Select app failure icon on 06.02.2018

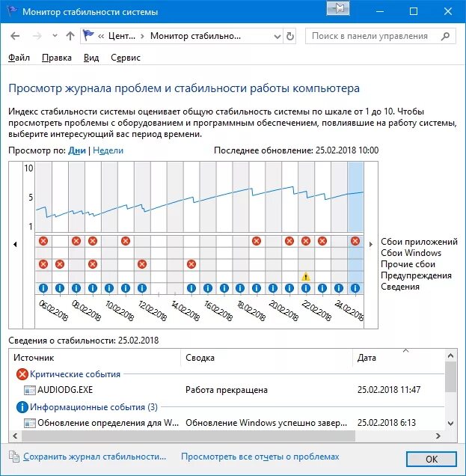coord(43,241)
